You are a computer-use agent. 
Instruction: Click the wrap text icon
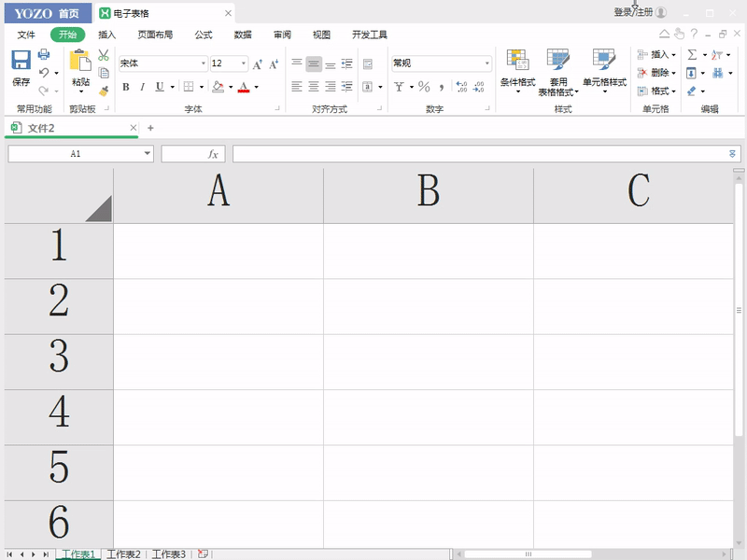click(368, 63)
